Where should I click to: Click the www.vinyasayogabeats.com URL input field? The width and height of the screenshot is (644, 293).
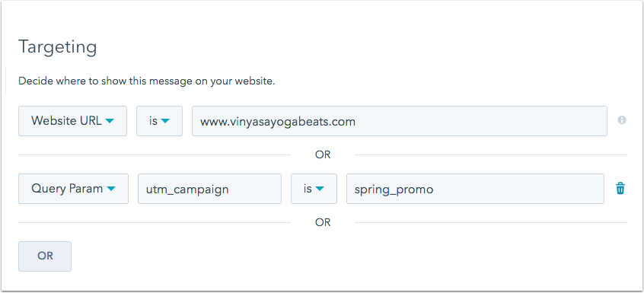click(x=400, y=121)
